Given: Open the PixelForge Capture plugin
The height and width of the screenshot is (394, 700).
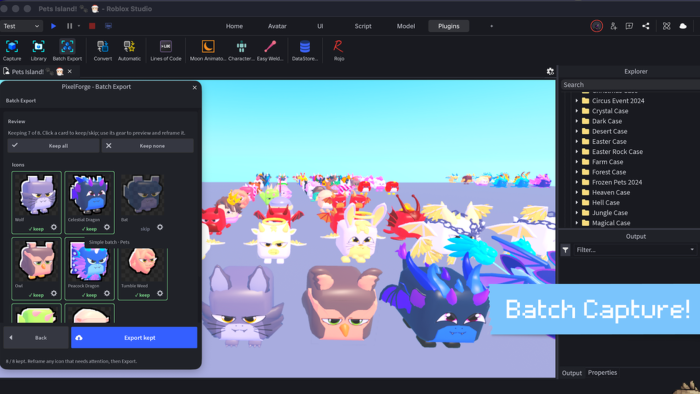Looking at the screenshot, I should [12, 50].
